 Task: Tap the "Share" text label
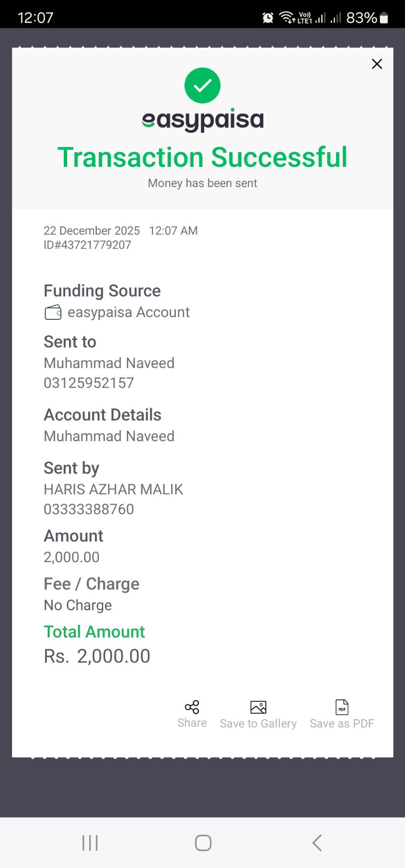(x=192, y=723)
